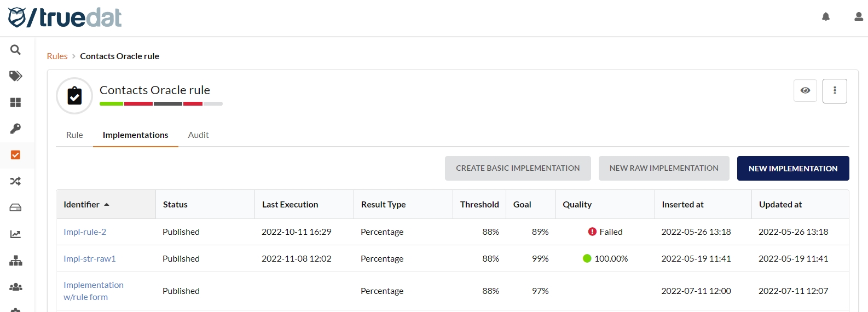Open the three-dot options menu
Image resolution: width=868 pixels, height=312 pixels.
click(x=835, y=91)
